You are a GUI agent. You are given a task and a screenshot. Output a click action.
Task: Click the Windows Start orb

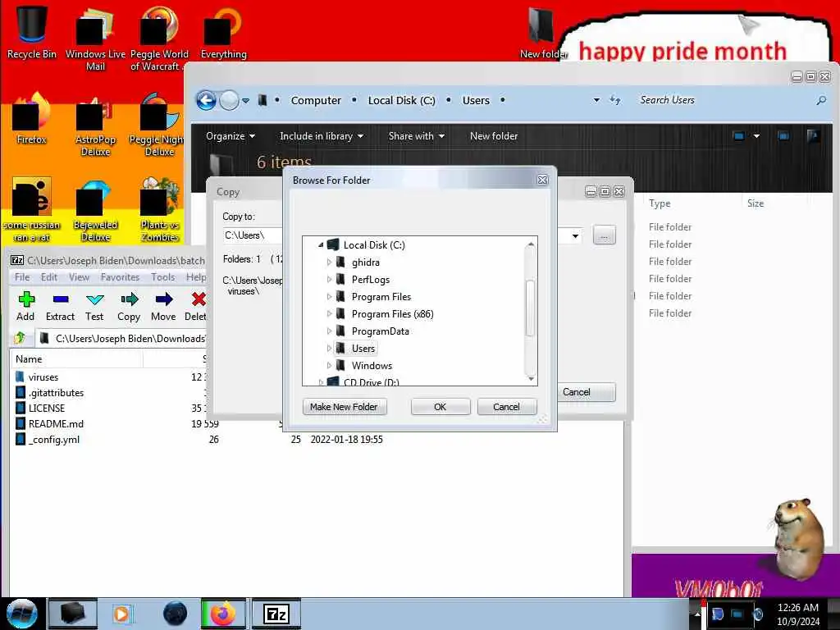pyautogui.click(x=21, y=614)
